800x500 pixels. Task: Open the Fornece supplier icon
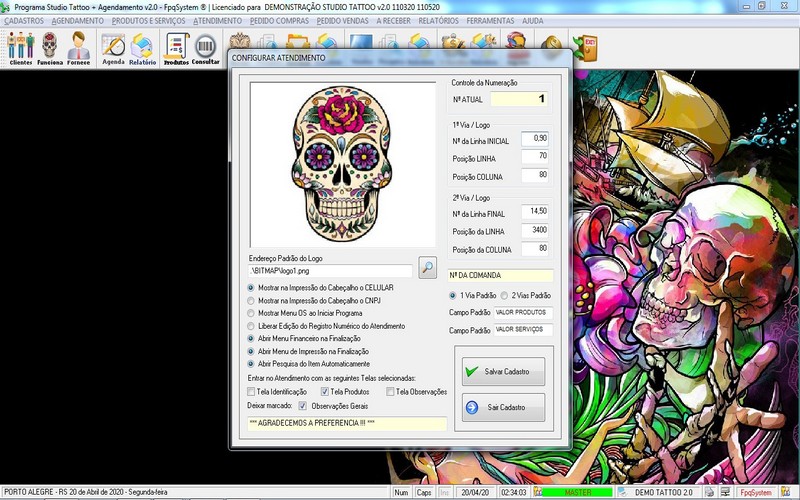(x=79, y=48)
